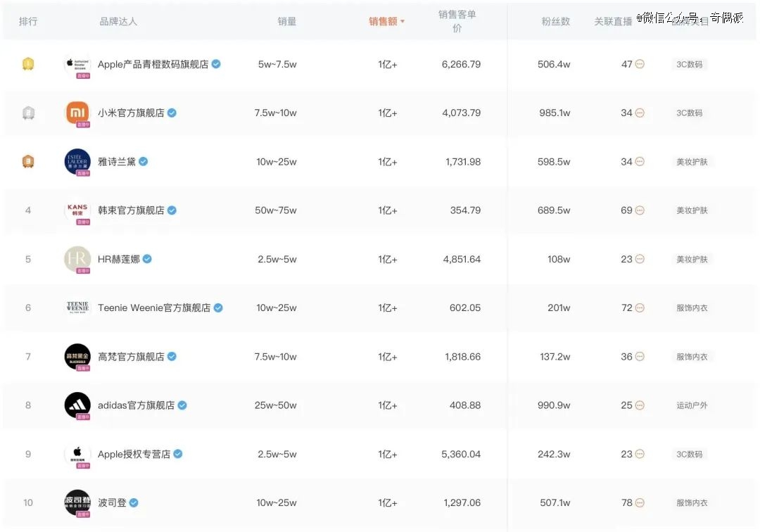The width and height of the screenshot is (760, 532).
Task: Open the live-stream details icon beside 78
Action: pos(640,503)
